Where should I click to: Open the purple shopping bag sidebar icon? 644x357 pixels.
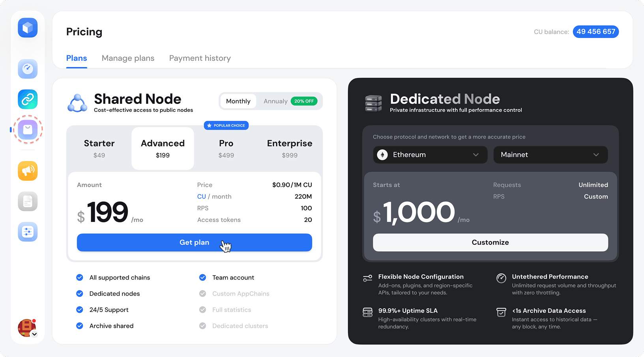point(28,130)
